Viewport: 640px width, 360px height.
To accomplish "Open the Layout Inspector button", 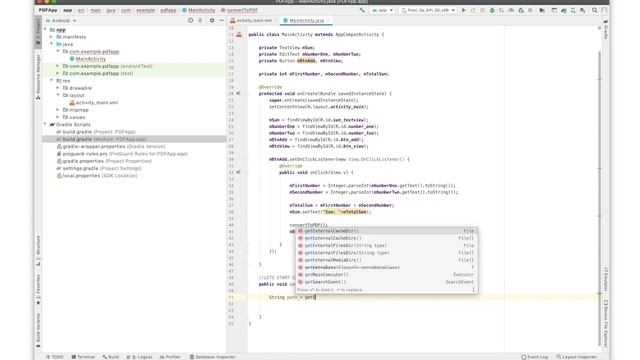I will pyautogui.click(x=576, y=357).
